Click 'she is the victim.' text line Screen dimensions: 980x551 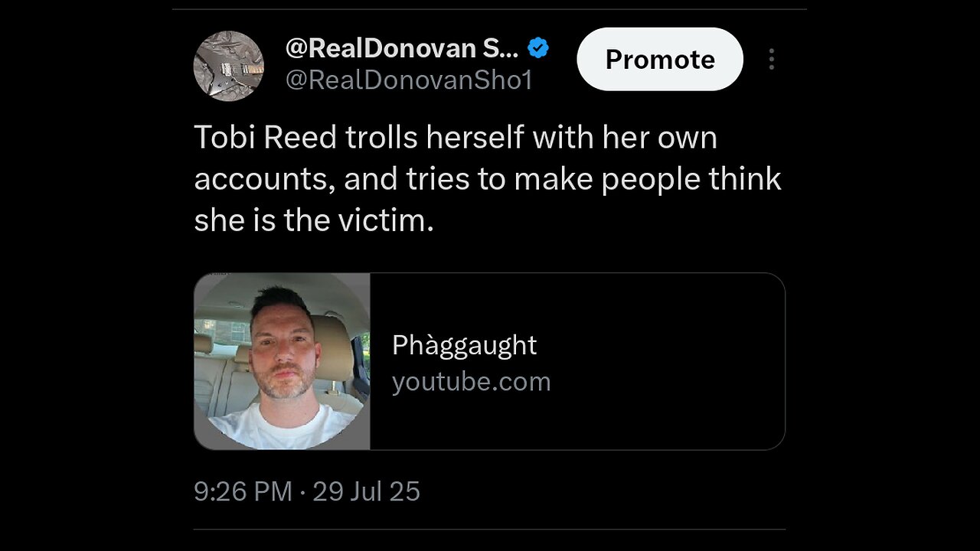[x=314, y=220]
